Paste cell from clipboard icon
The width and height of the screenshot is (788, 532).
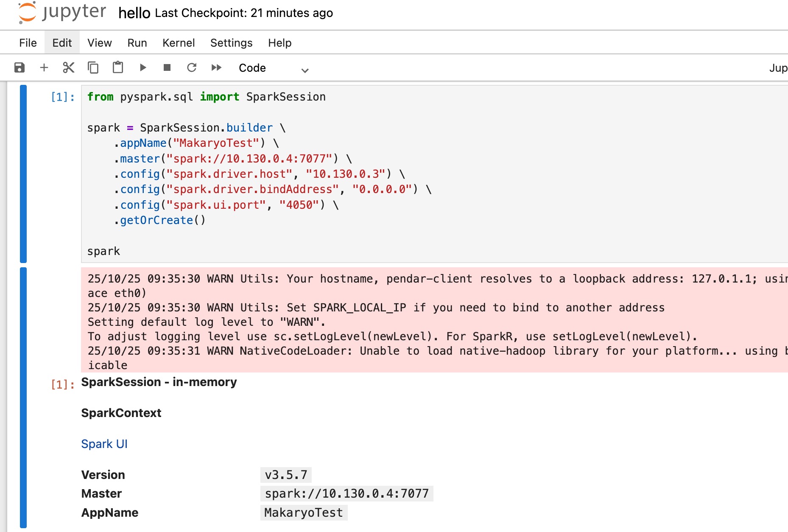click(117, 68)
